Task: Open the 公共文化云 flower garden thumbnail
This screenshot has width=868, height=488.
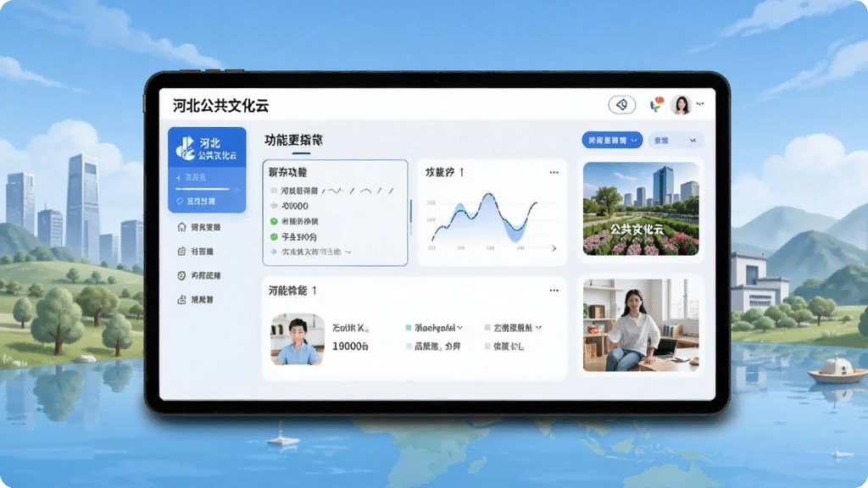Action: 641,208
